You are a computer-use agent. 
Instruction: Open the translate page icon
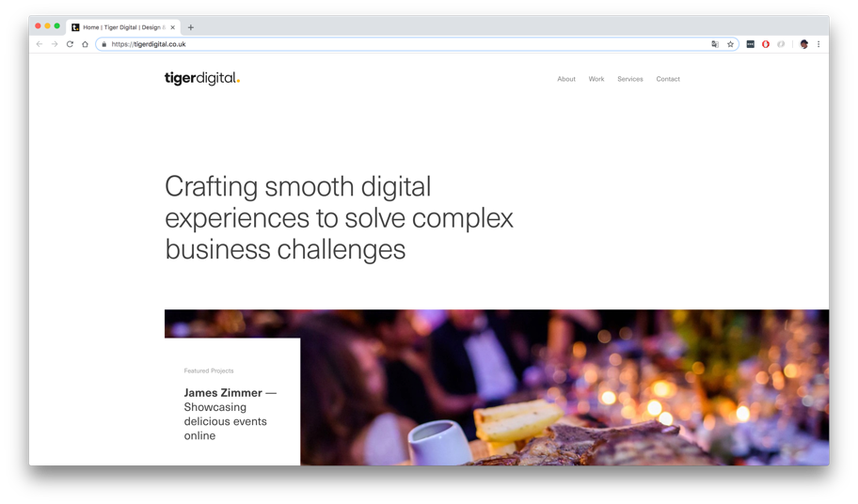click(715, 44)
